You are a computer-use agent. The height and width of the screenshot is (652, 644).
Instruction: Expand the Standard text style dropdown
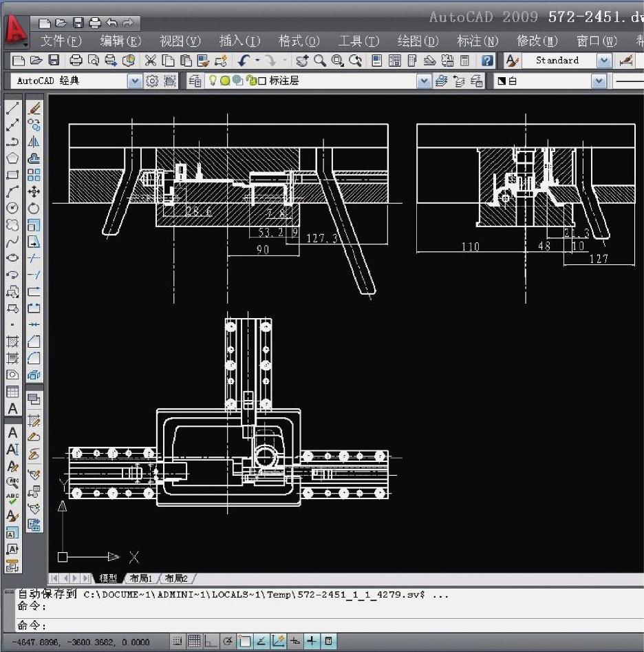(x=604, y=61)
